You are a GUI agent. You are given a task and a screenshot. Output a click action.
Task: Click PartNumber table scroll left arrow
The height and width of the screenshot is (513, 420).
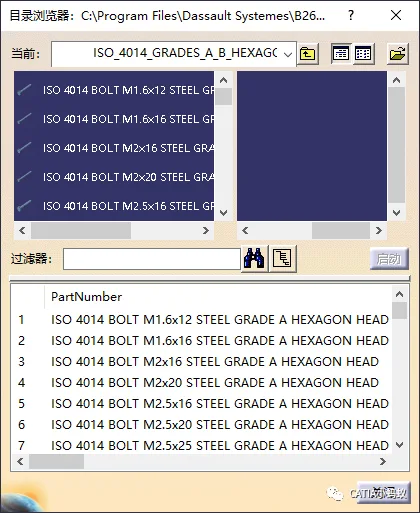point(20,461)
